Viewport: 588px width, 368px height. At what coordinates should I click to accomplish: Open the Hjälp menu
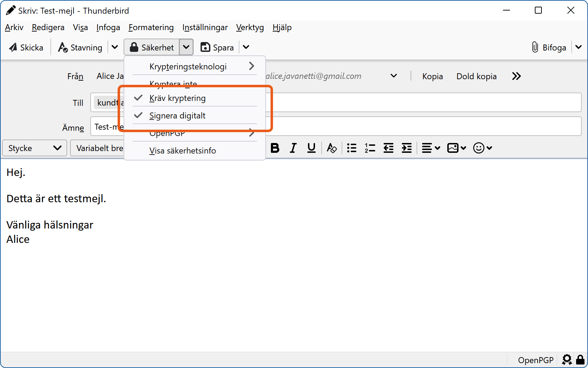(282, 27)
